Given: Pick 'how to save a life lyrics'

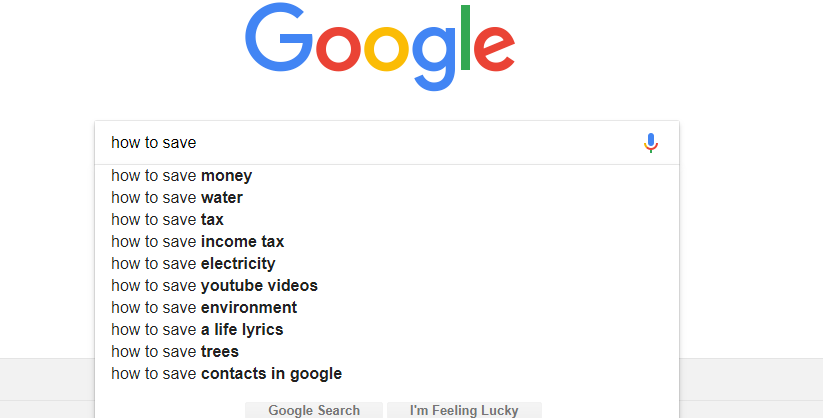Looking at the screenshot, I should point(387,330).
